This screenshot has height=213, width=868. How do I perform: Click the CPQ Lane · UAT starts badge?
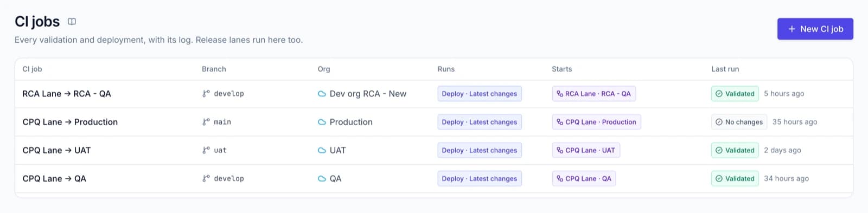[586, 150]
